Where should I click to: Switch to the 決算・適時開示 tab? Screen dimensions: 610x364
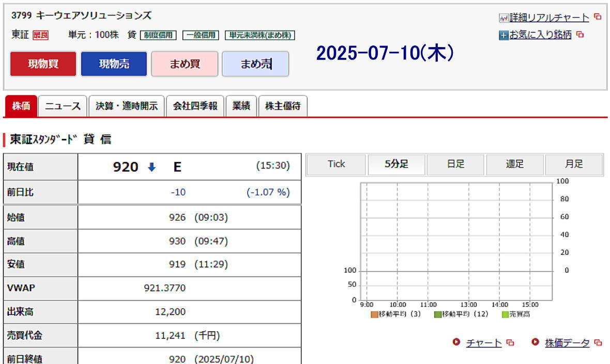coord(127,106)
